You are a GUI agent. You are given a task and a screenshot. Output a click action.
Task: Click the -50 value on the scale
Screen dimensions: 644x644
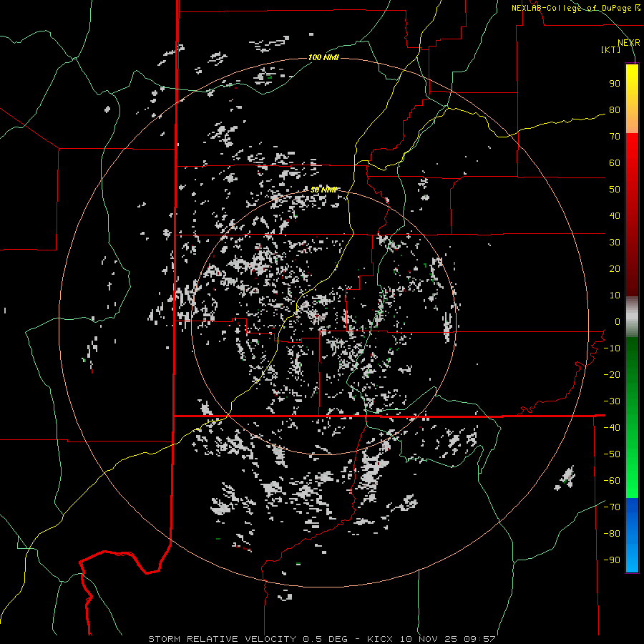pyautogui.click(x=612, y=454)
